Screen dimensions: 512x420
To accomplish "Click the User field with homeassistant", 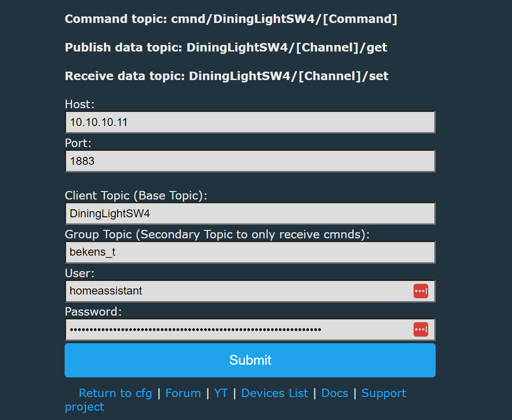I will point(250,291).
